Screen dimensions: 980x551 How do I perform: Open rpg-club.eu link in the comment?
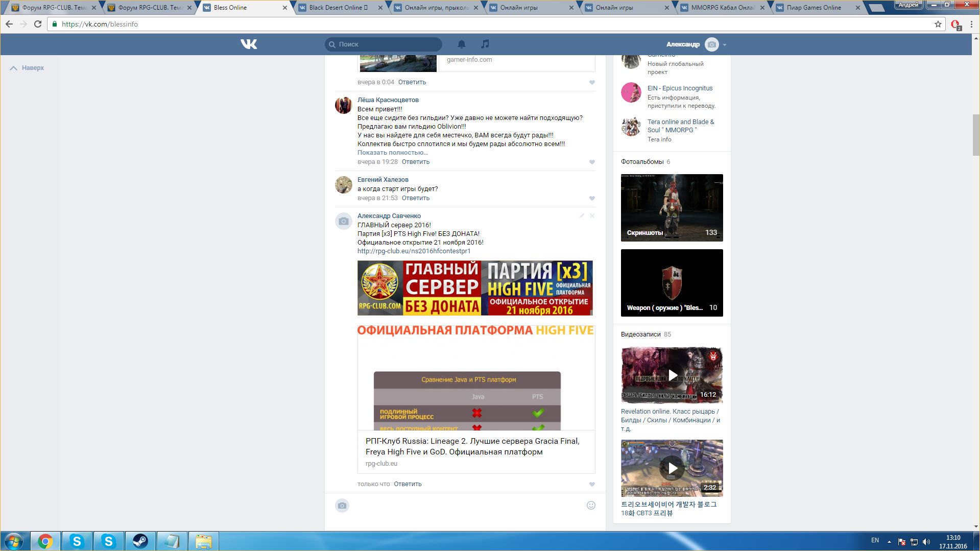coord(414,251)
